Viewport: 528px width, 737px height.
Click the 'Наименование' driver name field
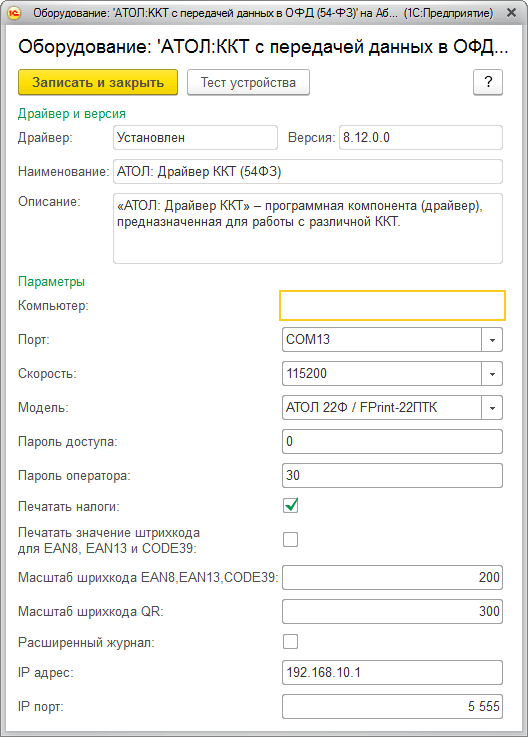click(x=308, y=172)
